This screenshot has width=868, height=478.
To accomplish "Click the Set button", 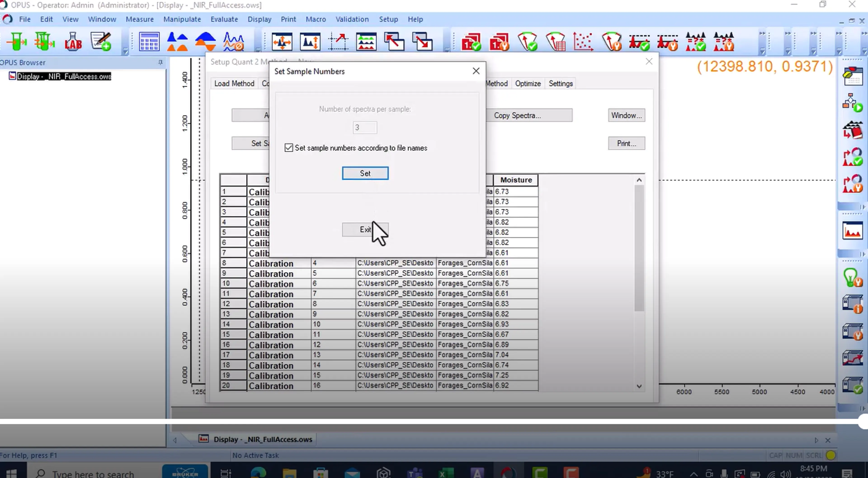I will coord(365,173).
